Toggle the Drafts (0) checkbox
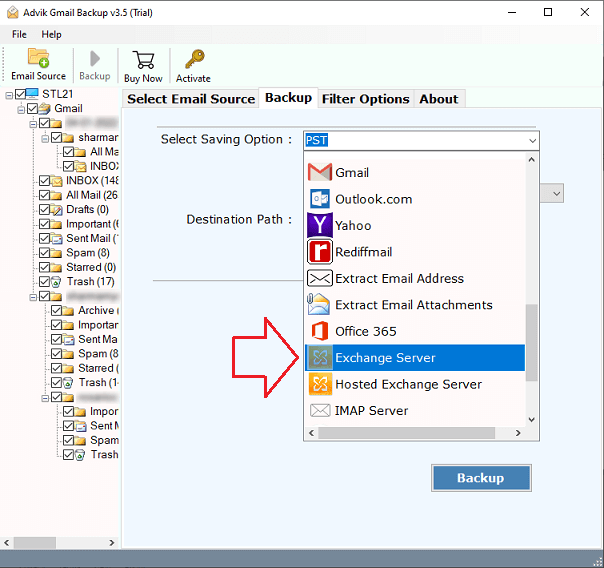 [44, 209]
